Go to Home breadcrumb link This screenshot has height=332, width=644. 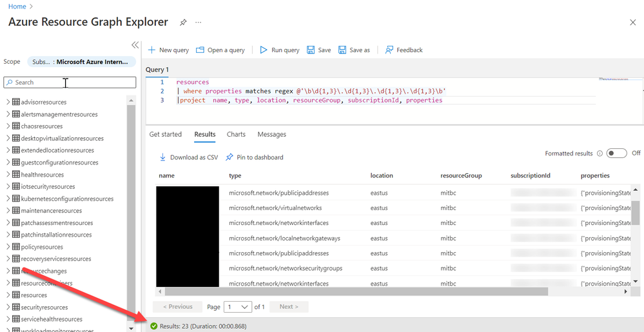tap(17, 6)
